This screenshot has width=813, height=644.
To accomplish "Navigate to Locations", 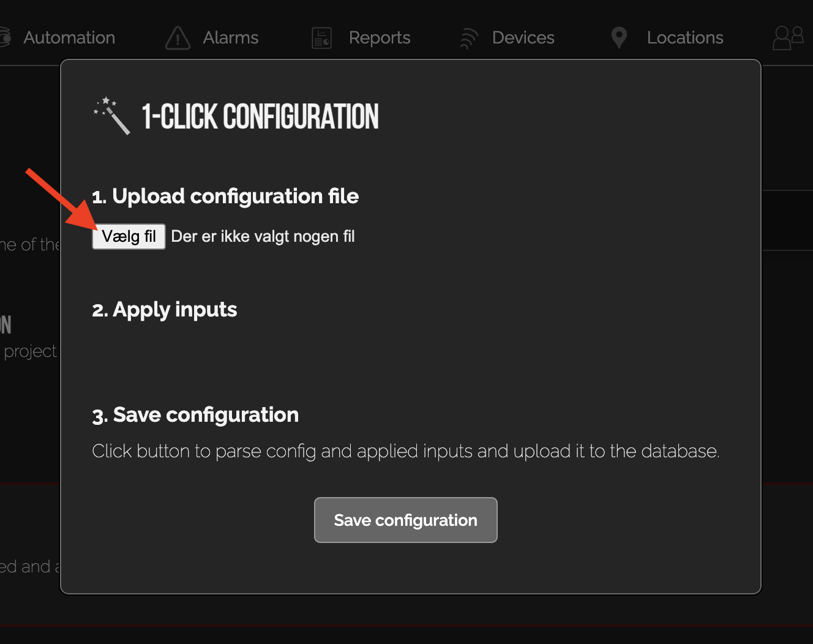I will coord(685,37).
